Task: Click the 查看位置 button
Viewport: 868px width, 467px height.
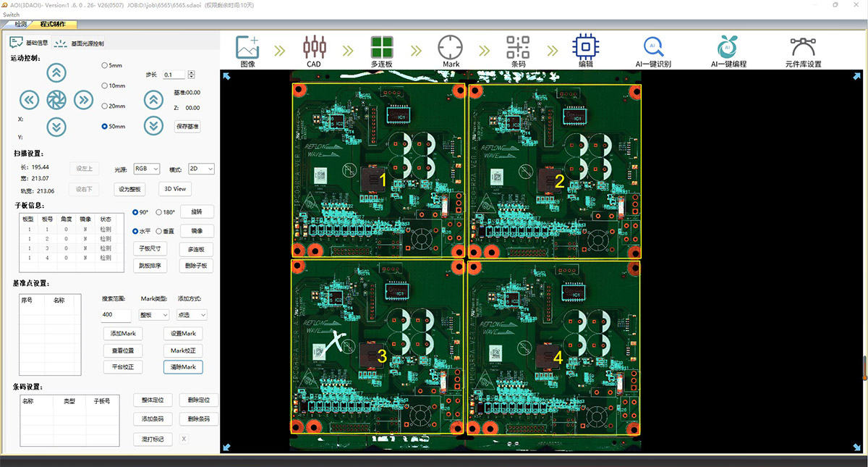Action: (123, 350)
